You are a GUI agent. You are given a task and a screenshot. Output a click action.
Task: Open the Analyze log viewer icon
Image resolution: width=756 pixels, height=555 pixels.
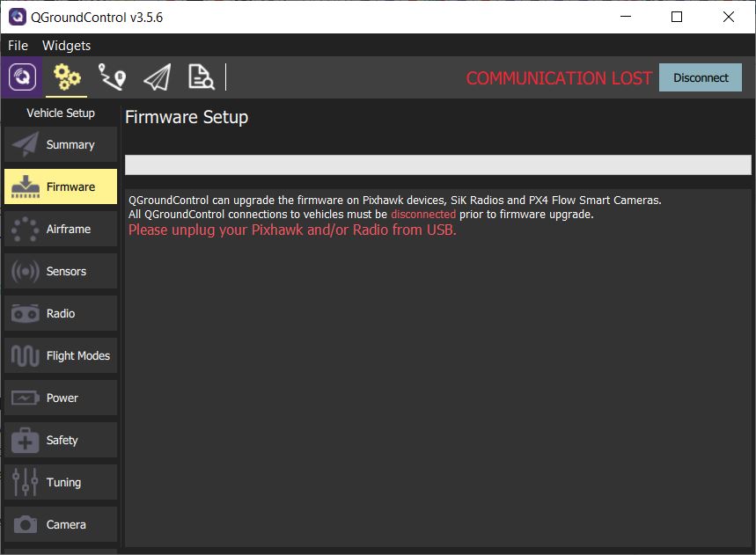coord(201,77)
